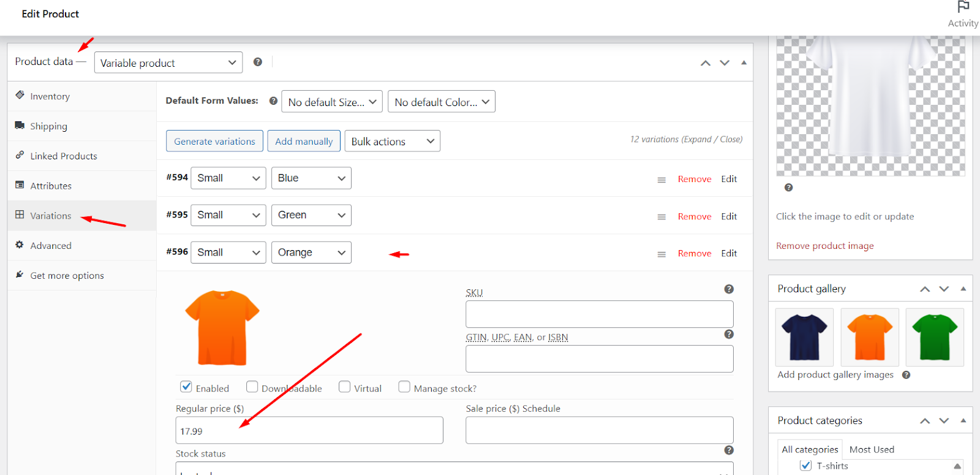
Task: Click the Schedule link for sale price
Action: (x=541, y=408)
